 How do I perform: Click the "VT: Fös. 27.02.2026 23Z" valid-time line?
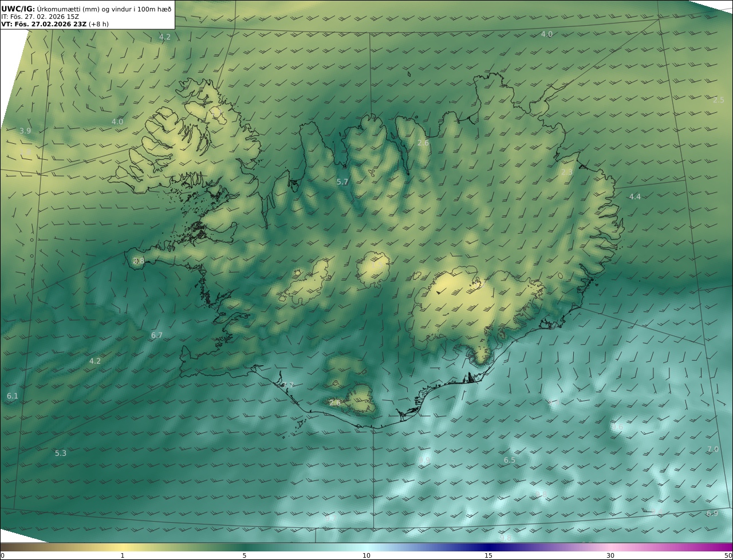pos(55,24)
